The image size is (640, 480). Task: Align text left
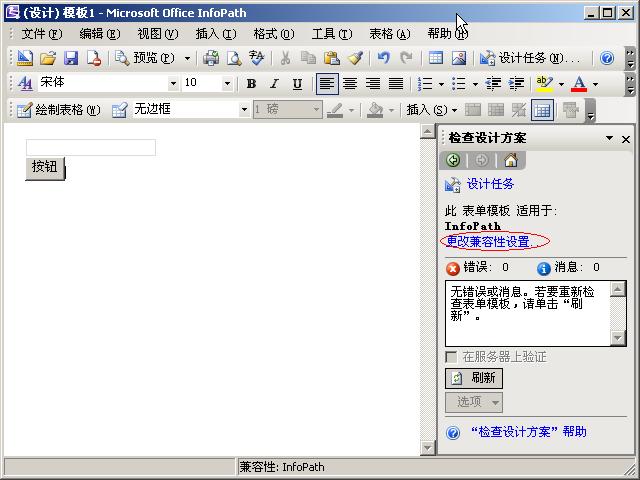(x=327, y=84)
